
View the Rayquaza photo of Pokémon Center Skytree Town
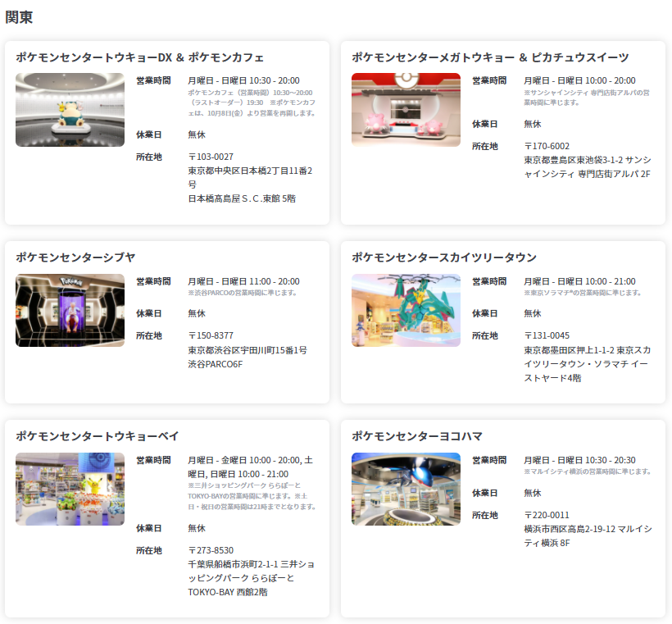coord(406,311)
